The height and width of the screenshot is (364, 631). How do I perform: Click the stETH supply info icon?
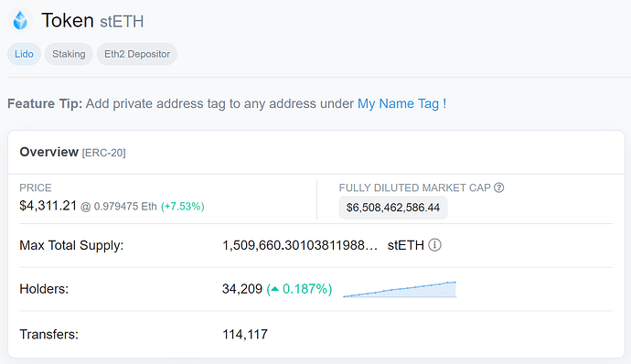point(434,245)
